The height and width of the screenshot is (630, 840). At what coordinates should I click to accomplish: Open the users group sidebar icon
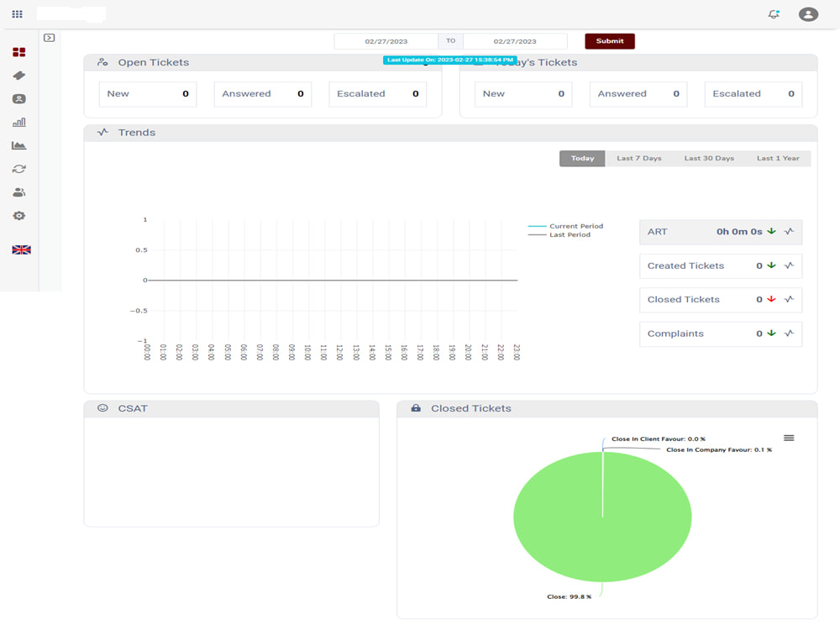(18, 192)
